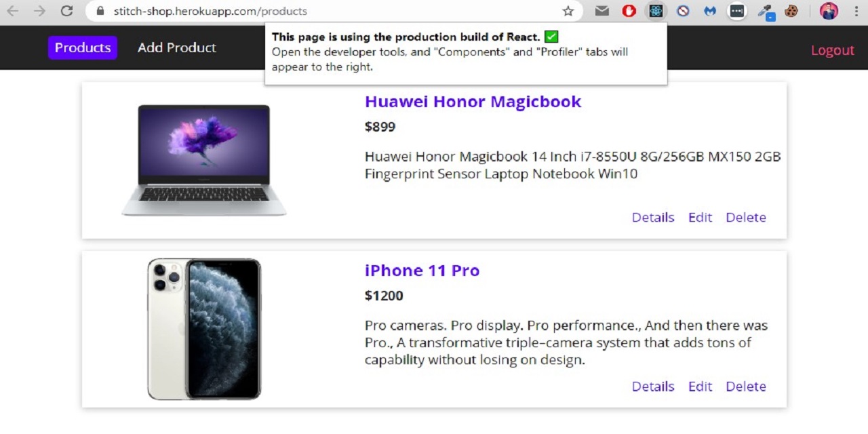Bookmark this page with the star icon

pos(568,11)
